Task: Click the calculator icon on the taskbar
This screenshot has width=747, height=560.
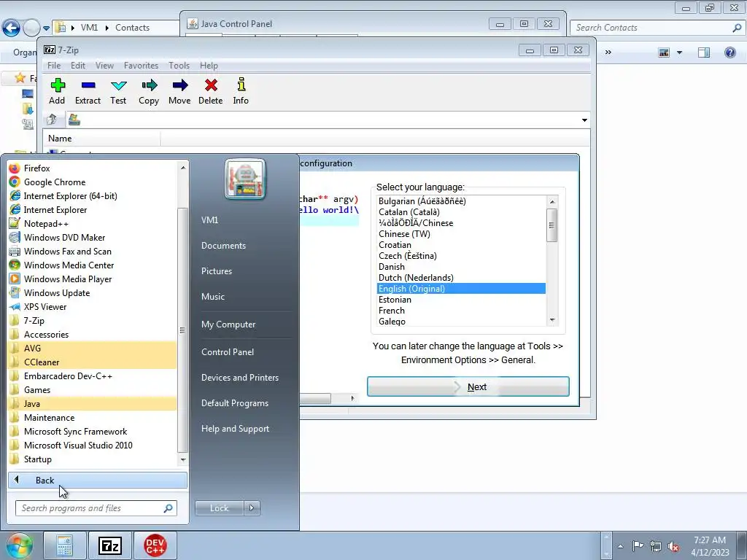Action: 65,545
